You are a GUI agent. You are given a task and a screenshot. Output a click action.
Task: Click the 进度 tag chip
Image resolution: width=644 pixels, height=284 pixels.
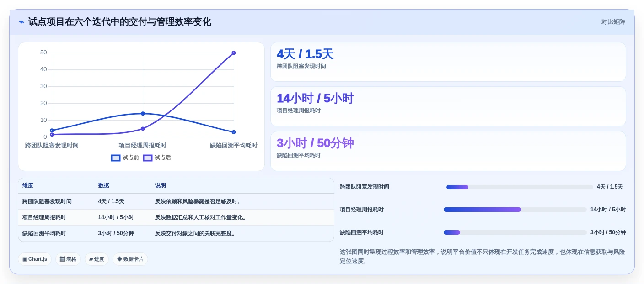tap(97, 259)
